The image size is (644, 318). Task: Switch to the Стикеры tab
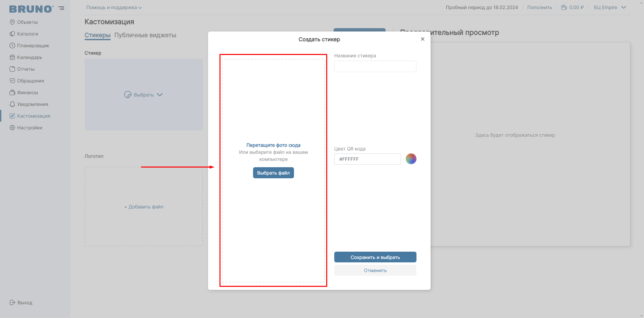pos(97,35)
